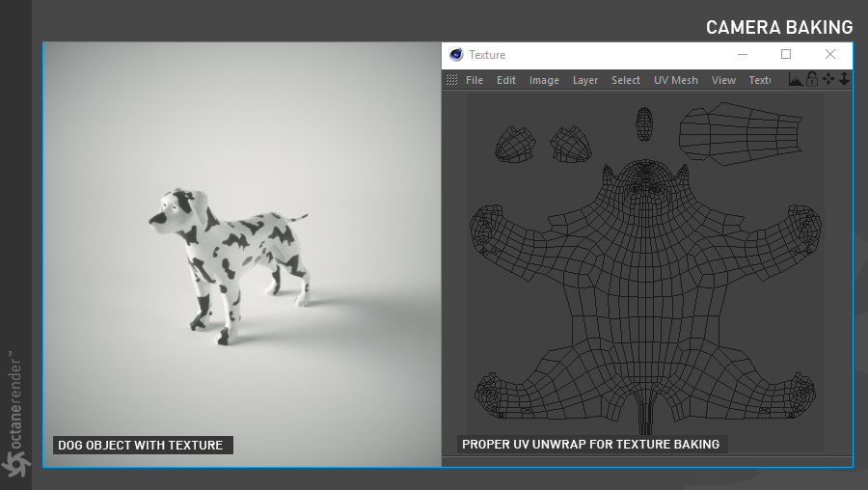
Task: Toggle the padlock icon in Texture window
Action: (812, 79)
